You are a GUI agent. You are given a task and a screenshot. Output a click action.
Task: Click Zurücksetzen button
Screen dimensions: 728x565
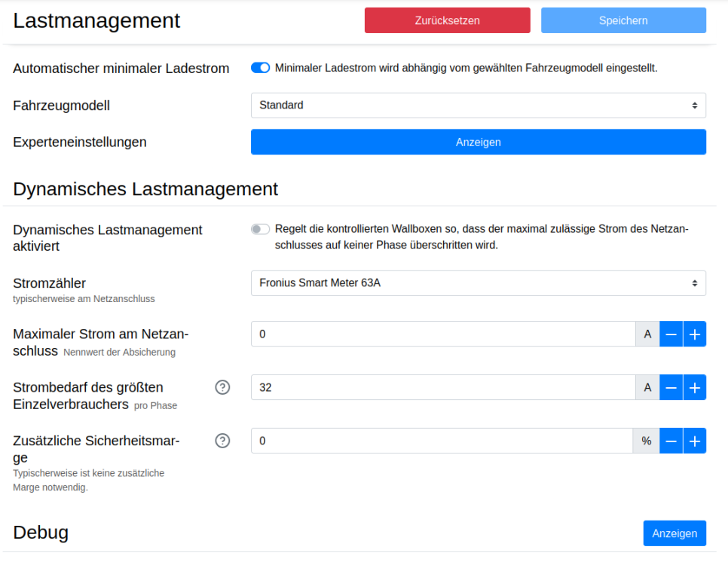(447, 20)
